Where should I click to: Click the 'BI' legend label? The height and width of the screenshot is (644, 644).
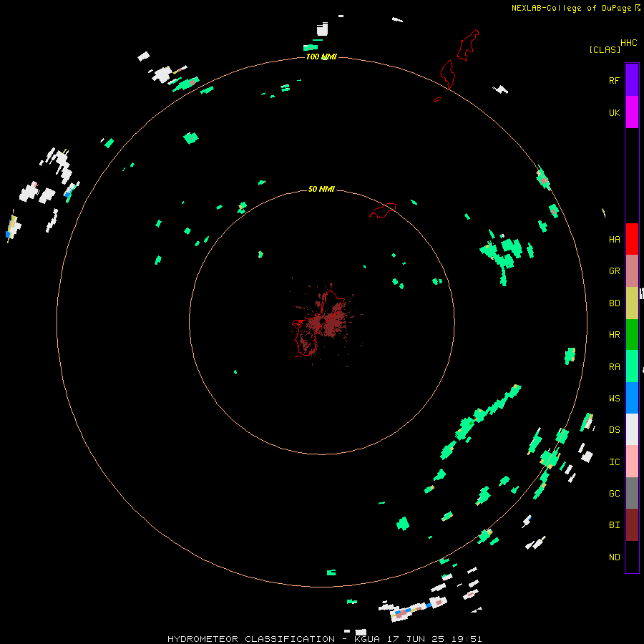point(614,525)
